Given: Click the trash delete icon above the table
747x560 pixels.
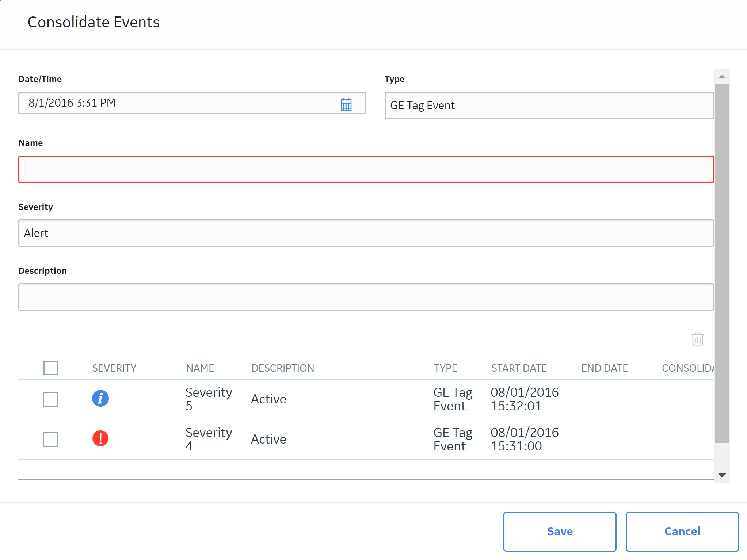Looking at the screenshot, I should pos(697,339).
